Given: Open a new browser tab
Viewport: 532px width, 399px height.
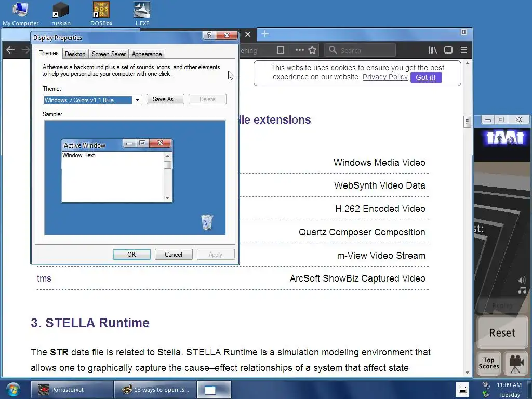Looking at the screenshot, I should 265,34.
